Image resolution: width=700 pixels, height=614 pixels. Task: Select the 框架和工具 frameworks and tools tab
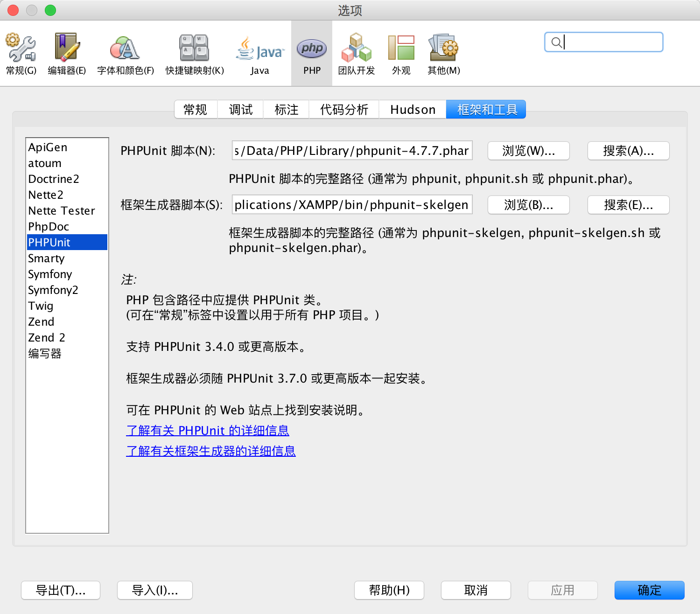click(x=486, y=110)
